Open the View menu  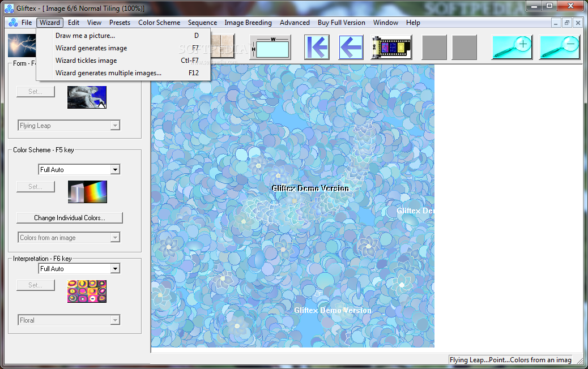pyautogui.click(x=94, y=23)
